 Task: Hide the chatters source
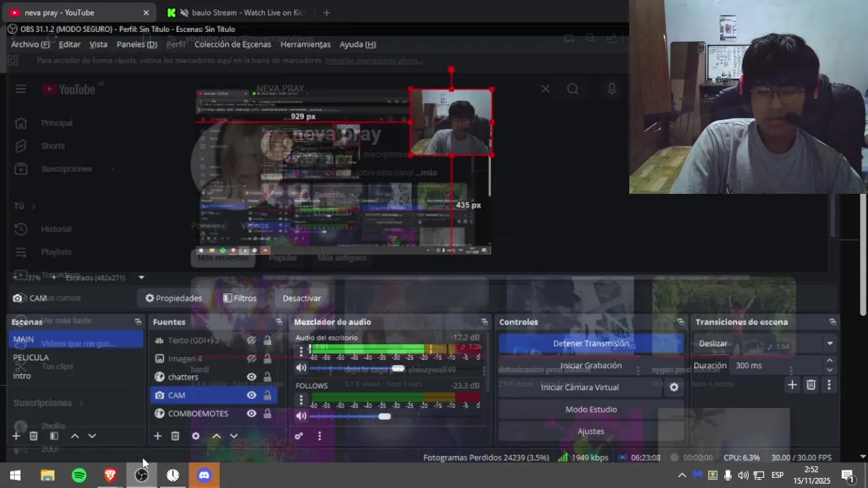[x=252, y=377]
